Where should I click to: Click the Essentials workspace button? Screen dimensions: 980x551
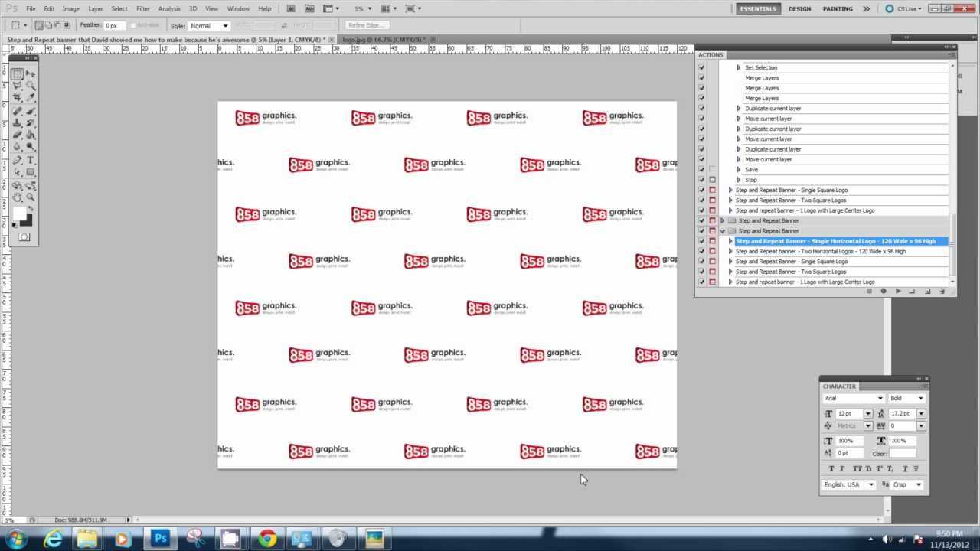pos(758,8)
